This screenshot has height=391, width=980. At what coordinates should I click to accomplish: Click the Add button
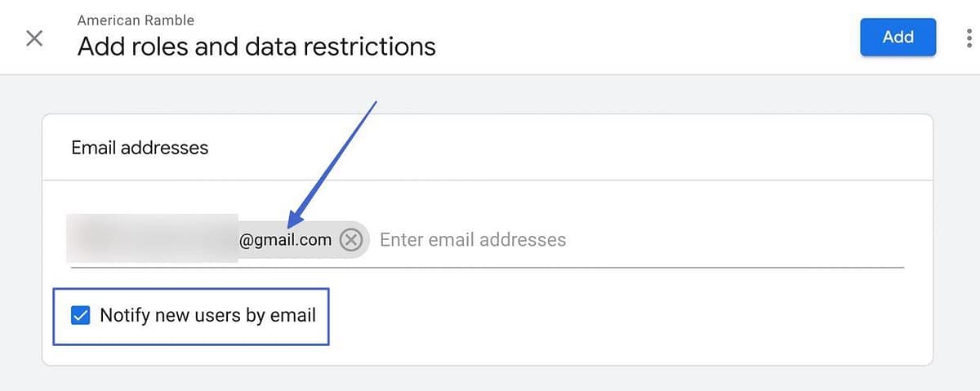click(x=898, y=37)
